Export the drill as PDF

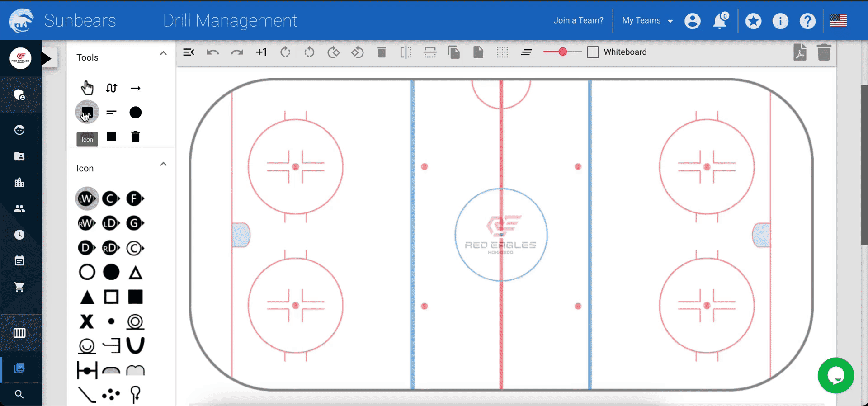tap(800, 52)
